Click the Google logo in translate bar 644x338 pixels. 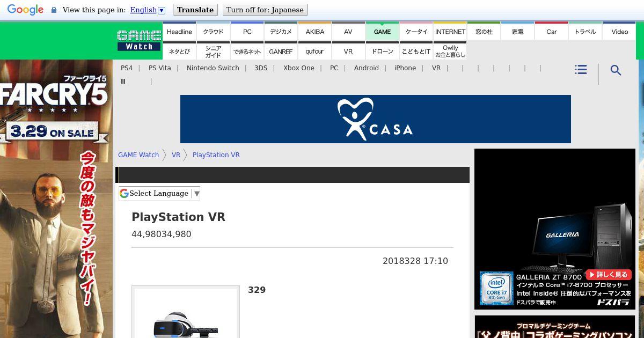(x=25, y=10)
